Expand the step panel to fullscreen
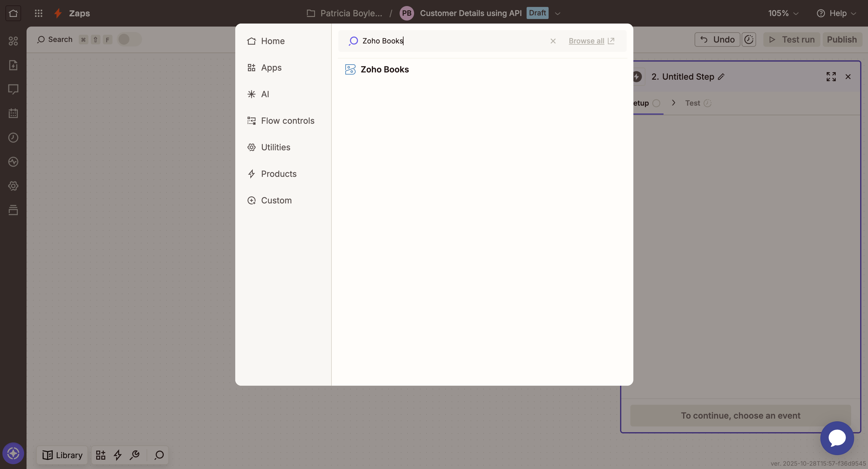Viewport: 868px width, 469px height. coord(831,77)
